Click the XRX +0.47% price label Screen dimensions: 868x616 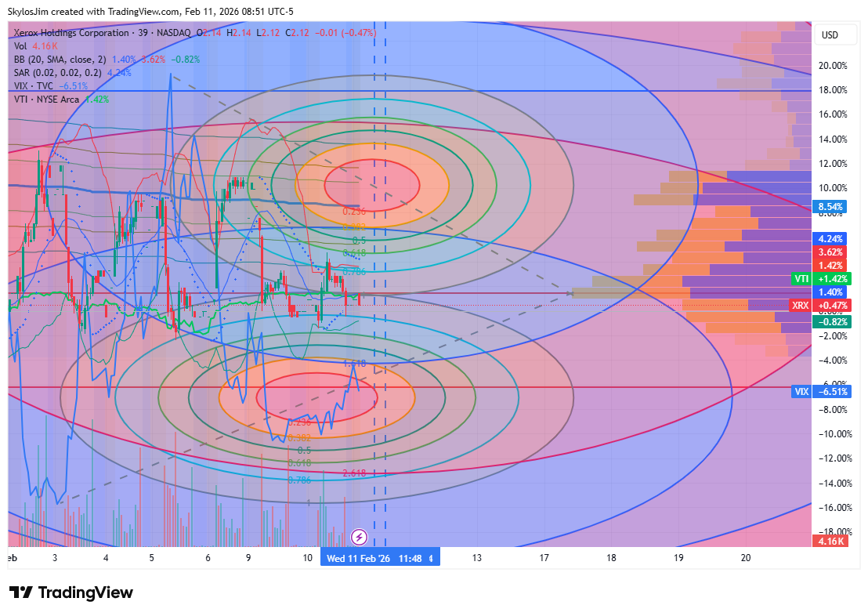click(x=819, y=305)
